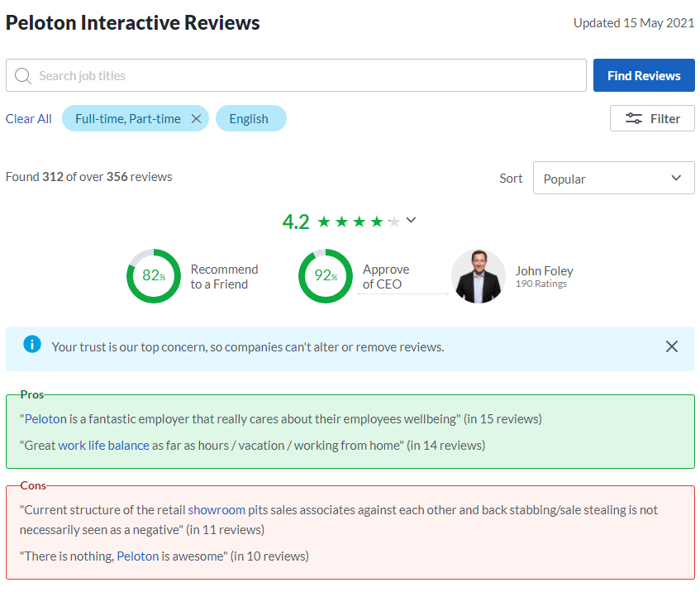Click the 82% Recommend to a Friend gauge

pos(154,276)
